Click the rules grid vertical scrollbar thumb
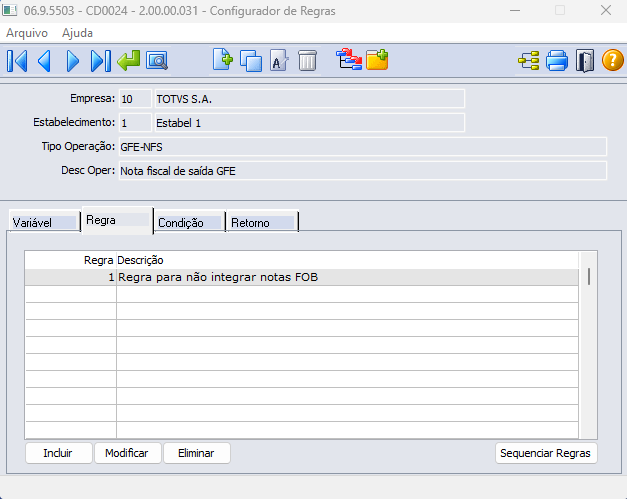 pos(589,277)
